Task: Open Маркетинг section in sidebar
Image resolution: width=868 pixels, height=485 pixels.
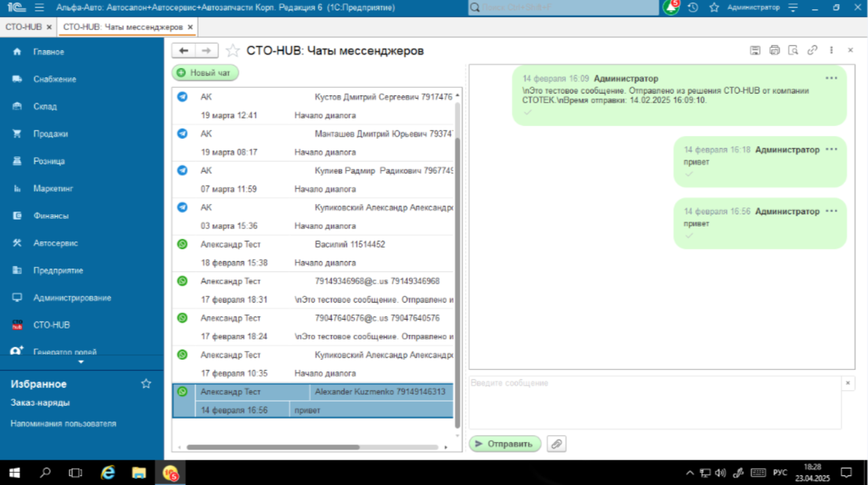Action: 53,188
